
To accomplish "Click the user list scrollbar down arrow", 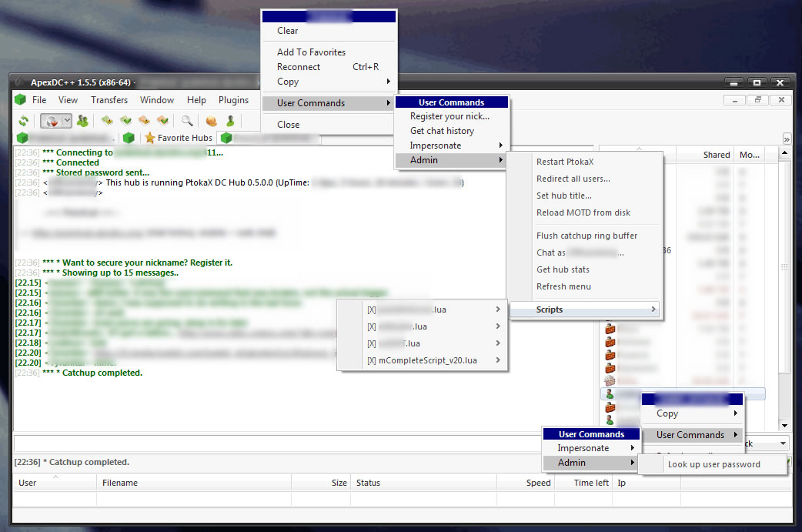I will [x=784, y=426].
